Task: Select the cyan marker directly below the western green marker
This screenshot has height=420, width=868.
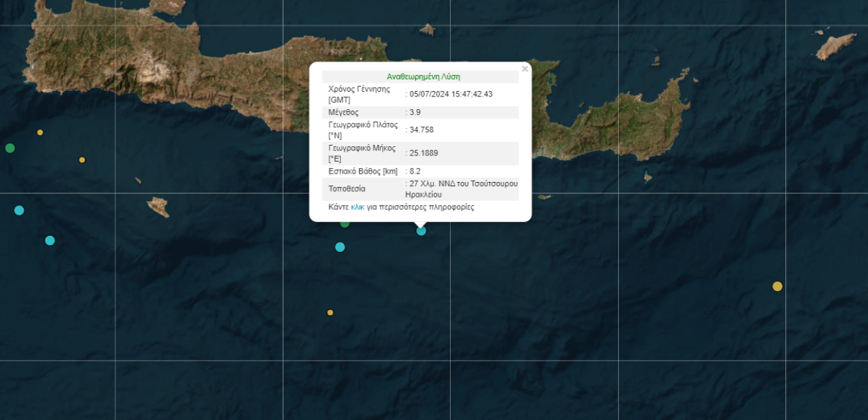Action: click(x=19, y=210)
